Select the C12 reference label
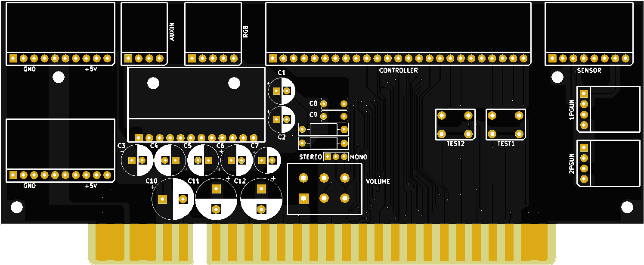This screenshot has width=644, height=265. tap(240, 181)
